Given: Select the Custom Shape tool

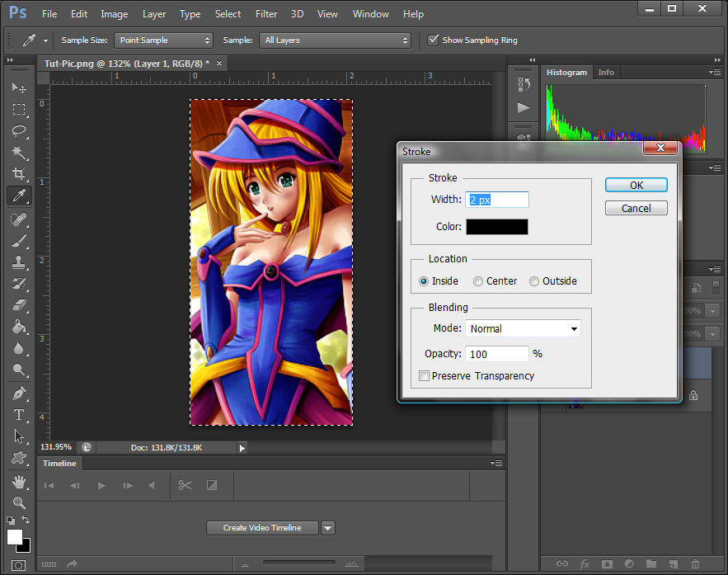Looking at the screenshot, I should (19, 458).
